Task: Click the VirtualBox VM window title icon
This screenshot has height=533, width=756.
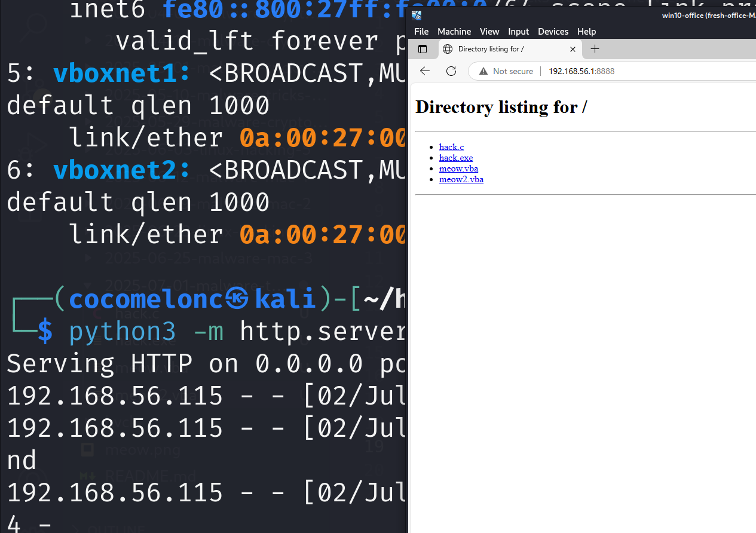Action: tap(417, 16)
